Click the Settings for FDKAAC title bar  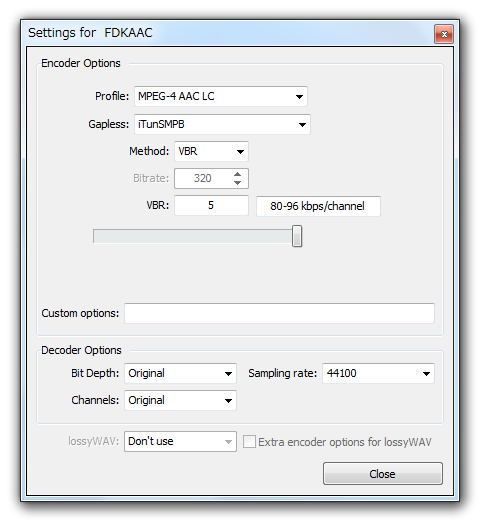click(x=228, y=33)
